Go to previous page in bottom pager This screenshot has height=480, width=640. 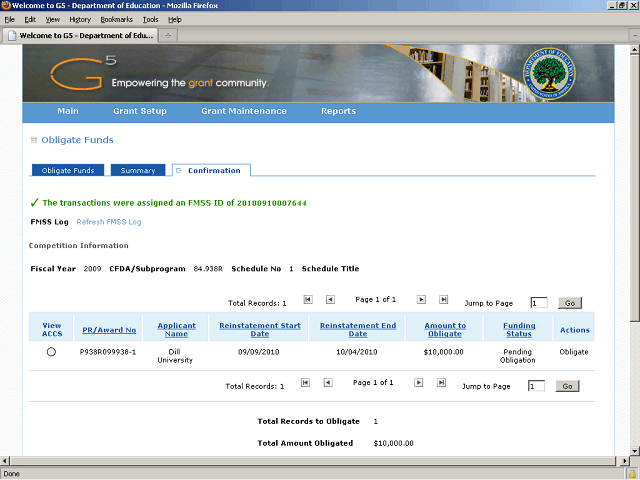point(328,382)
